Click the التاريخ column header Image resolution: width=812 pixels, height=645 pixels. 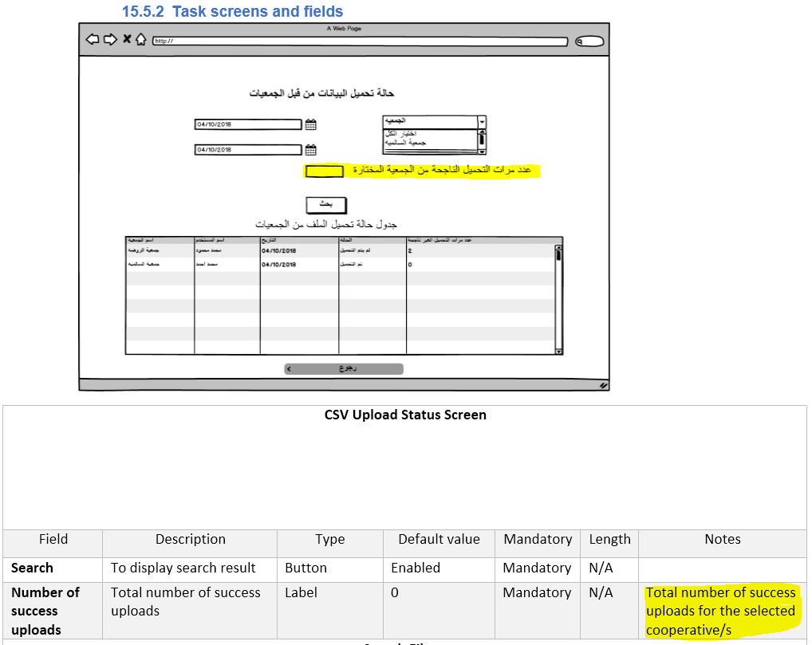pyautogui.click(x=299, y=240)
